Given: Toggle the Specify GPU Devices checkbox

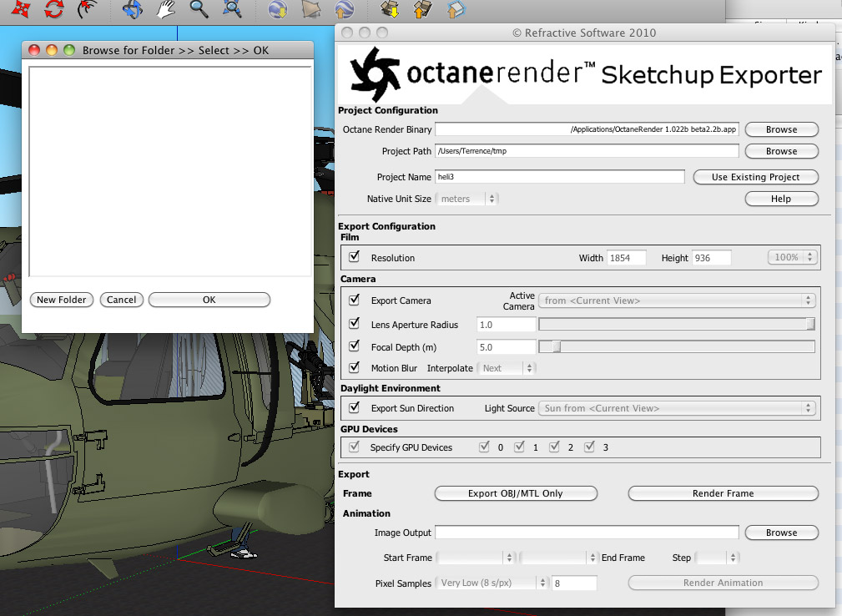Looking at the screenshot, I should 354,447.
